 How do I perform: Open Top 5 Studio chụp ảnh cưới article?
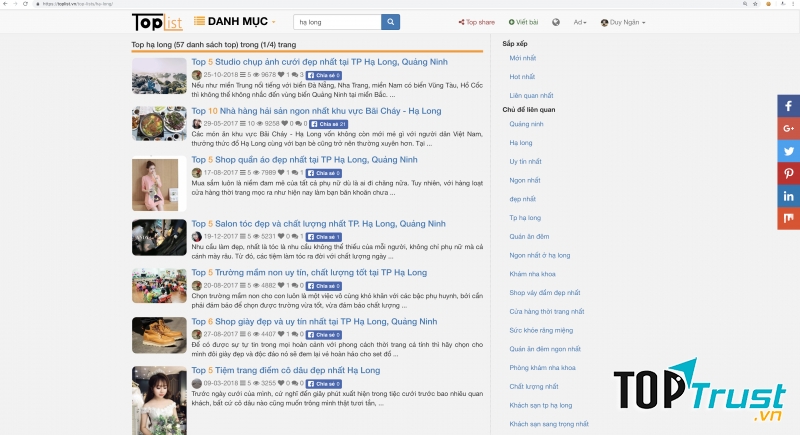coord(319,62)
